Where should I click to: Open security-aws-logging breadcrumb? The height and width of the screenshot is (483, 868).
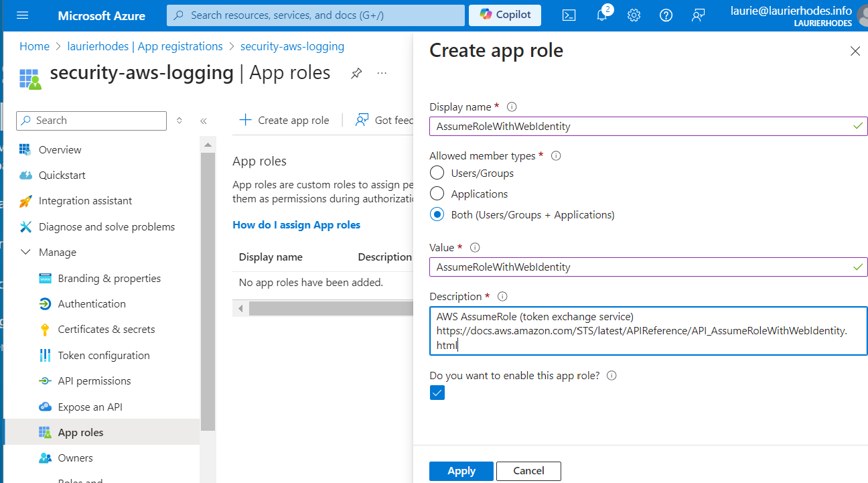(x=292, y=46)
